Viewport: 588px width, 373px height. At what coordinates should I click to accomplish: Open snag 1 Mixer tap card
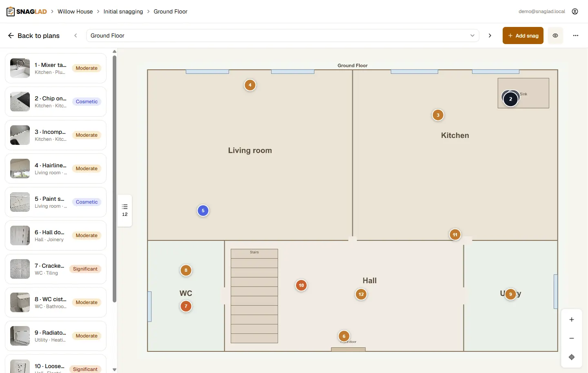[x=56, y=68]
